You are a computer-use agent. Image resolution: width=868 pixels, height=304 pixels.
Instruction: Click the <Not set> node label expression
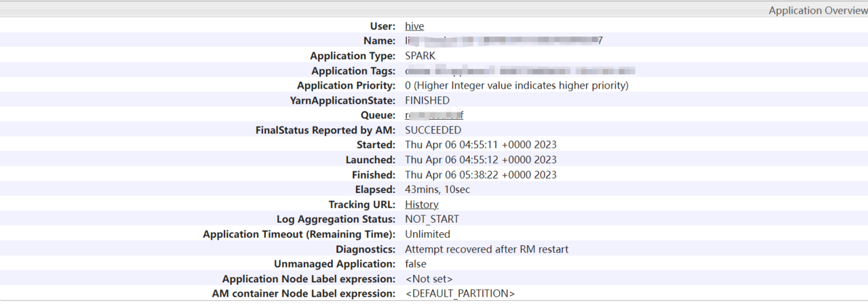[429, 279]
